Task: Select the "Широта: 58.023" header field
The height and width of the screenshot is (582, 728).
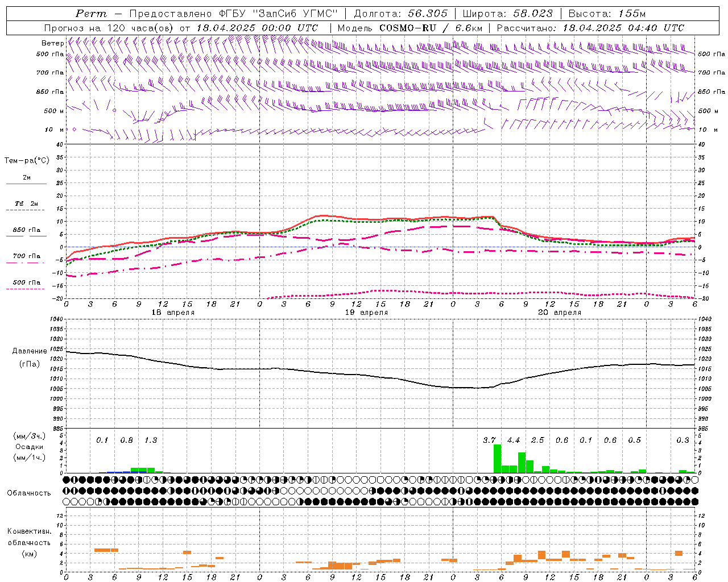Action: point(508,14)
